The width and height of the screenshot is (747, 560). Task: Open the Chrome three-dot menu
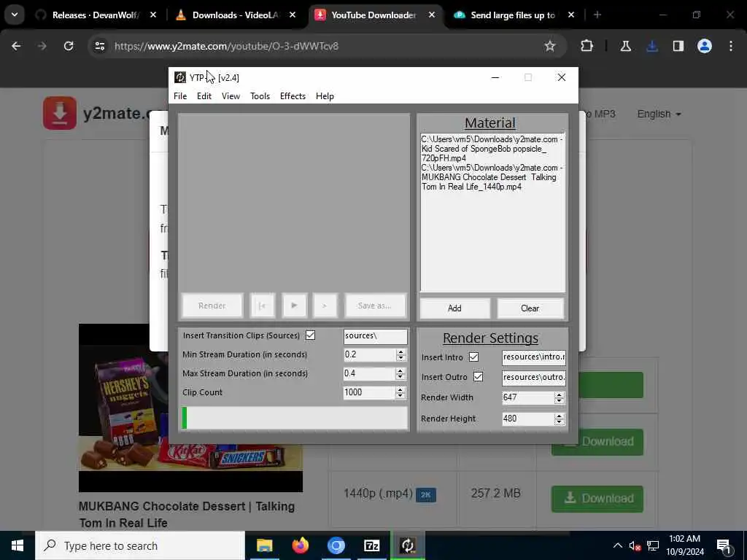click(731, 46)
